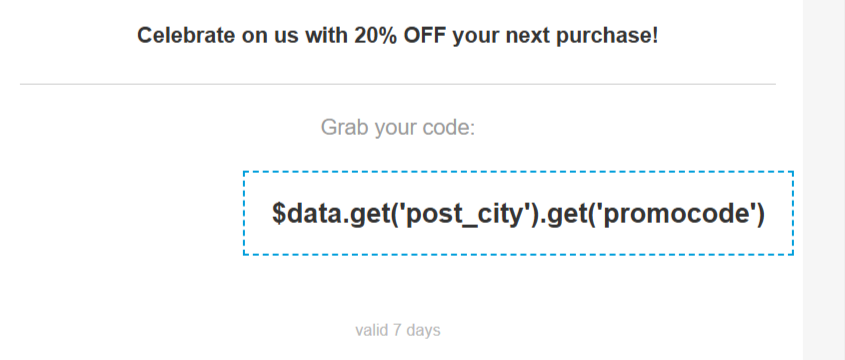Select the horizontal divider line under headline
The image size is (845, 360).
[x=398, y=85]
